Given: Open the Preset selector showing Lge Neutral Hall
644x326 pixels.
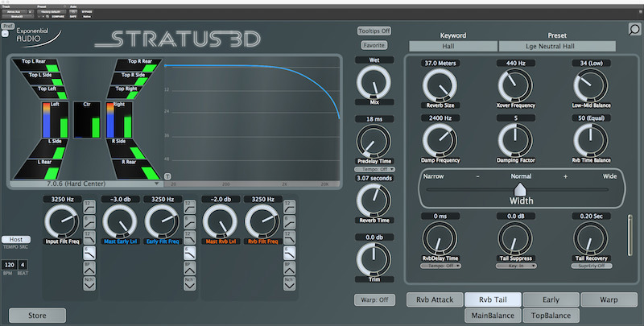Looking at the screenshot, I should click(x=557, y=47).
